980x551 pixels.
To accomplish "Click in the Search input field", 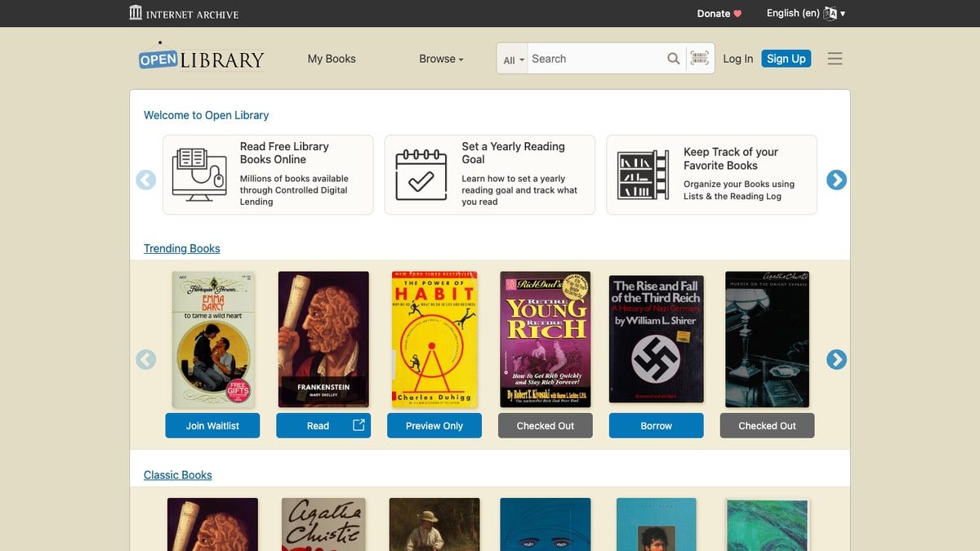I will click(596, 59).
